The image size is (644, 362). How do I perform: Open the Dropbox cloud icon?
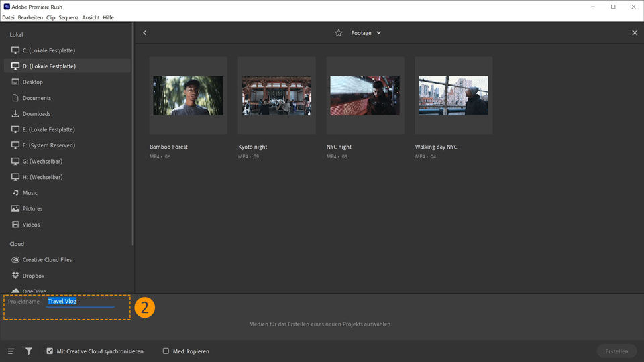point(15,276)
